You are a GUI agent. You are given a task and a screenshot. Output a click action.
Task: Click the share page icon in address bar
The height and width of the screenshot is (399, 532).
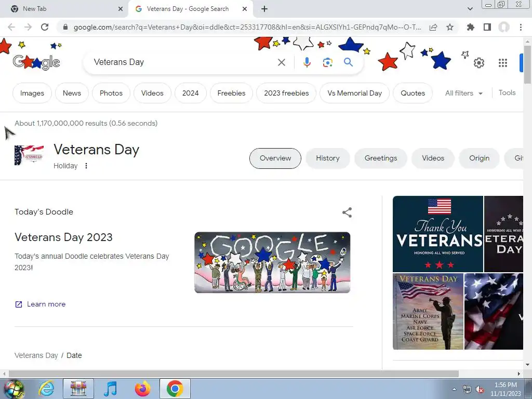[433, 27]
